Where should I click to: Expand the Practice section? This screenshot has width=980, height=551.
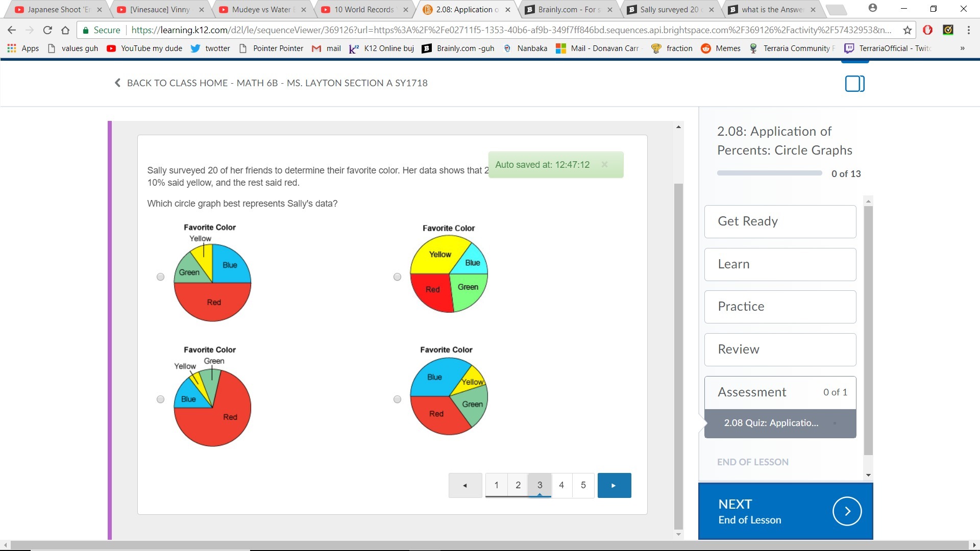[x=780, y=307]
